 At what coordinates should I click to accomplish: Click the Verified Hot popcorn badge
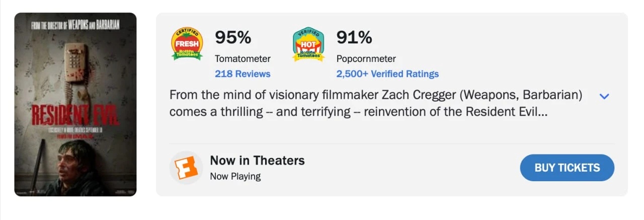(308, 44)
